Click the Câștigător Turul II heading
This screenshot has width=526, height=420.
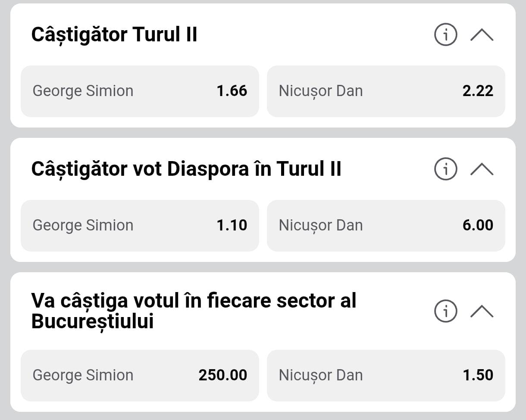114,34
